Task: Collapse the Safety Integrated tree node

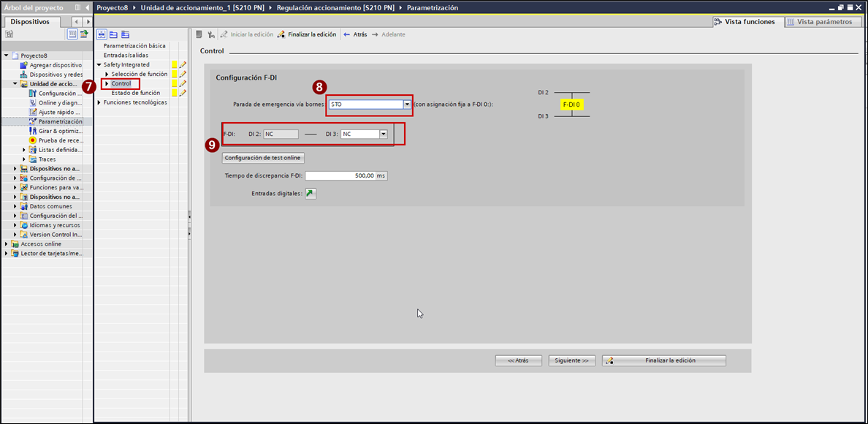Action: point(99,65)
